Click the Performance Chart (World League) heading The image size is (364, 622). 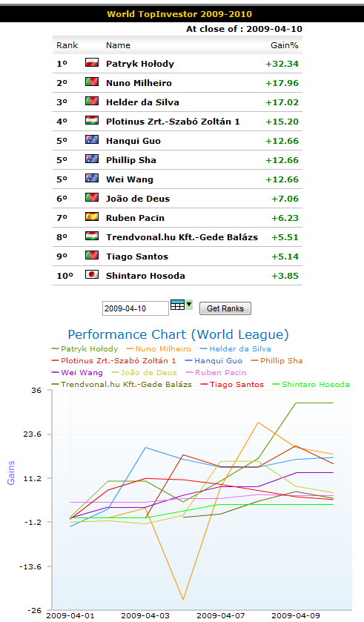[178, 334]
